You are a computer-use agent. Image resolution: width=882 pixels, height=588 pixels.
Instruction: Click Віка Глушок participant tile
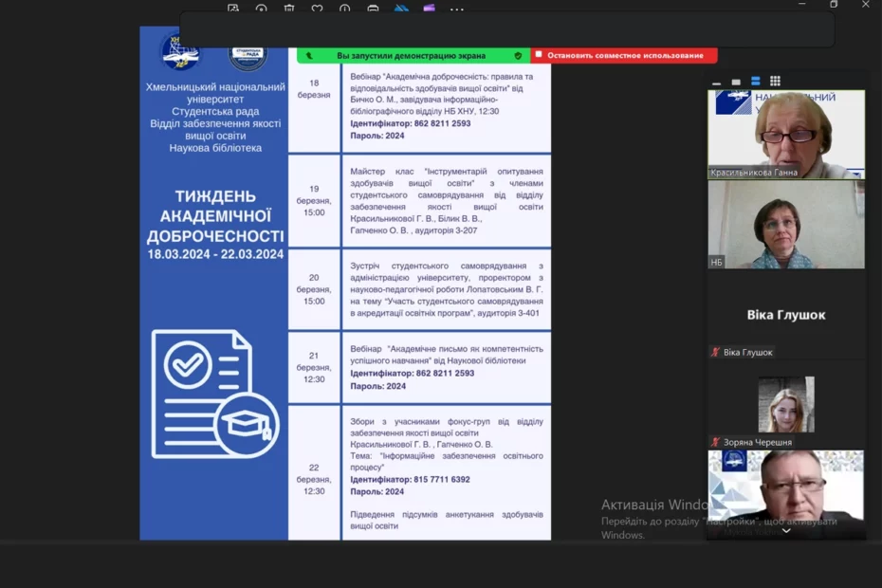point(786,315)
